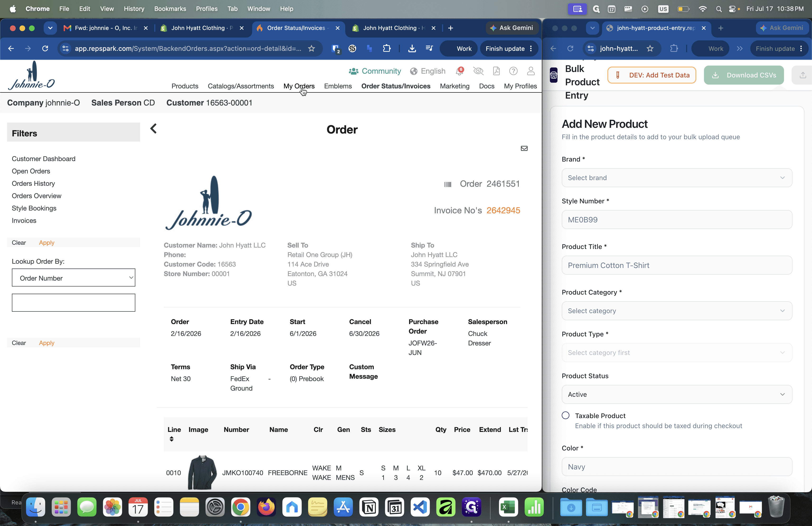Click the Download CSVs button
This screenshot has height=526, width=812.
click(743, 75)
